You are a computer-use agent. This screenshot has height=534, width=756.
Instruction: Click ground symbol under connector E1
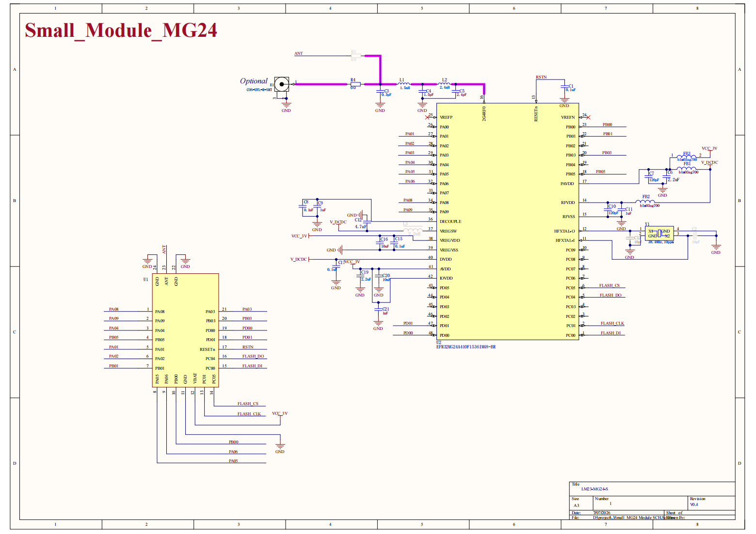click(x=286, y=104)
